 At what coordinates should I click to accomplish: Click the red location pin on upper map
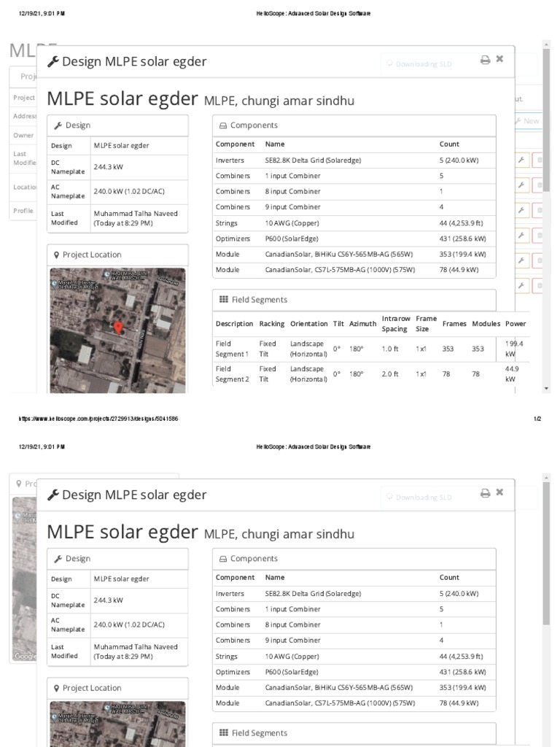pos(118,328)
